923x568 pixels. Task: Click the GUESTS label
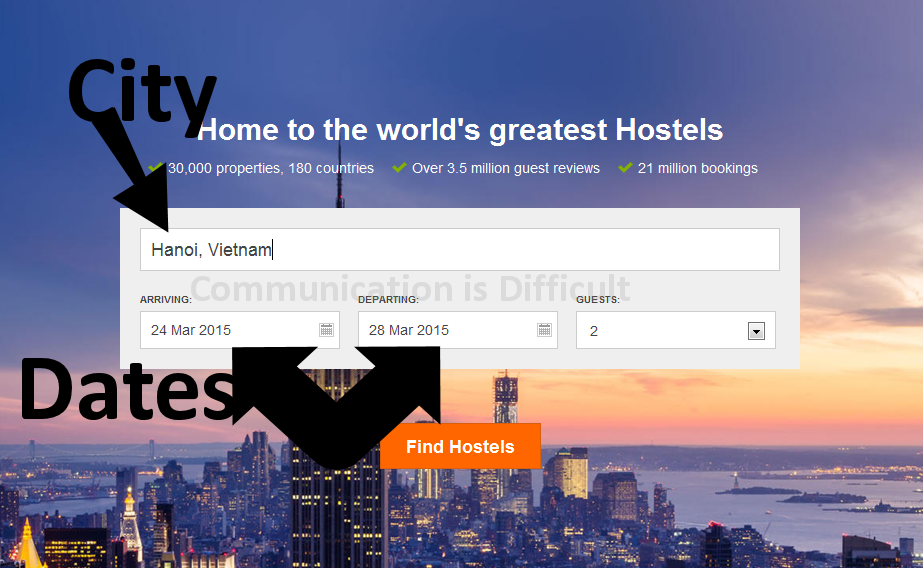click(598, 300)
